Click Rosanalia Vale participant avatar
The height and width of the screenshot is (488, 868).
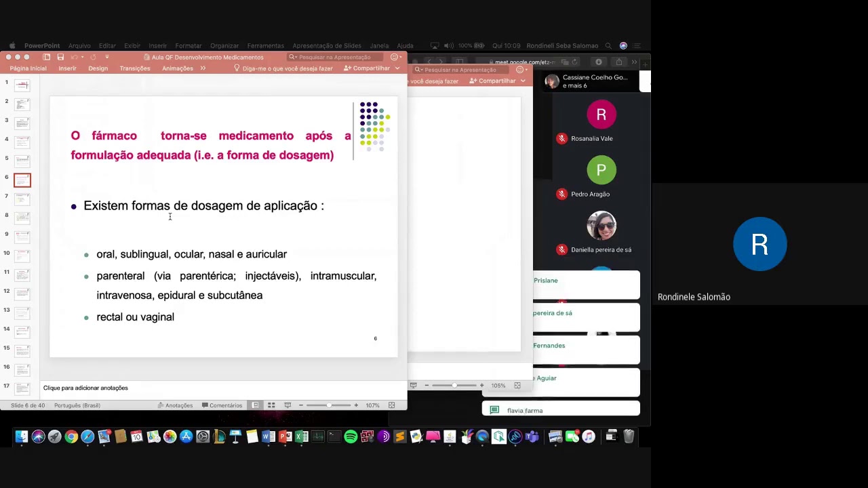click(601, 115)
